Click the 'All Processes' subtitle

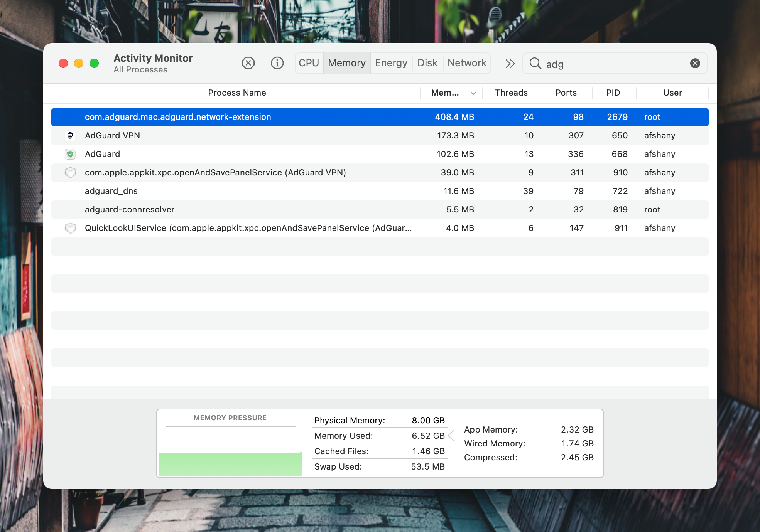(140, 70)
